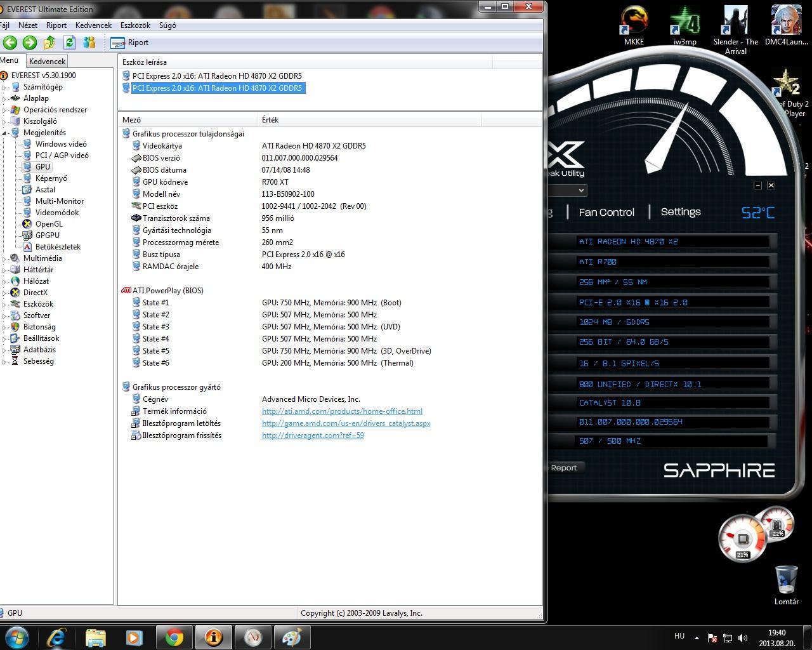Select PCI / AGP videó tree item
Viewport: 812px width, 650px height.
(x=62, y=156)
